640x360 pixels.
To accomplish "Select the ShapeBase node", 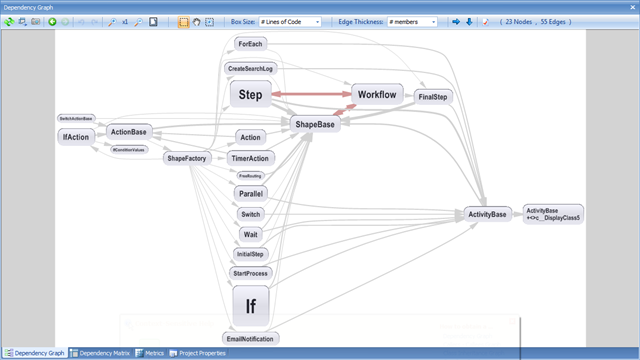I will pos(315,124).
